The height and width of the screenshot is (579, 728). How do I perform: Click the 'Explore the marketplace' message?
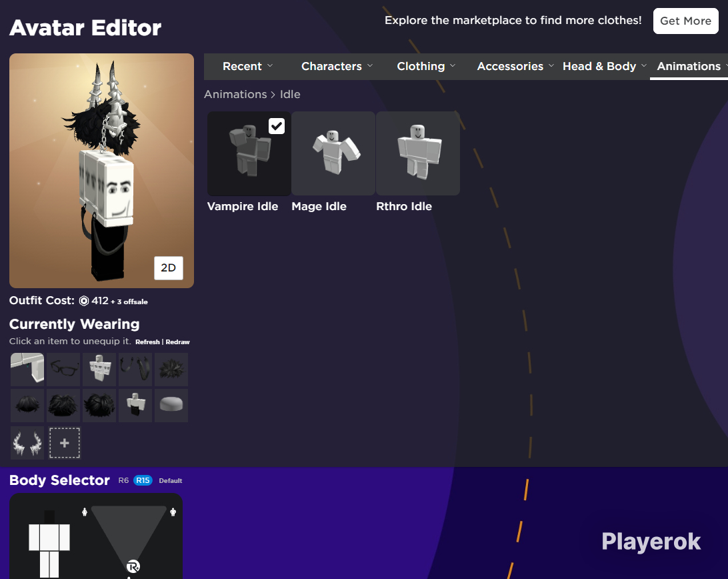(513, 21)
